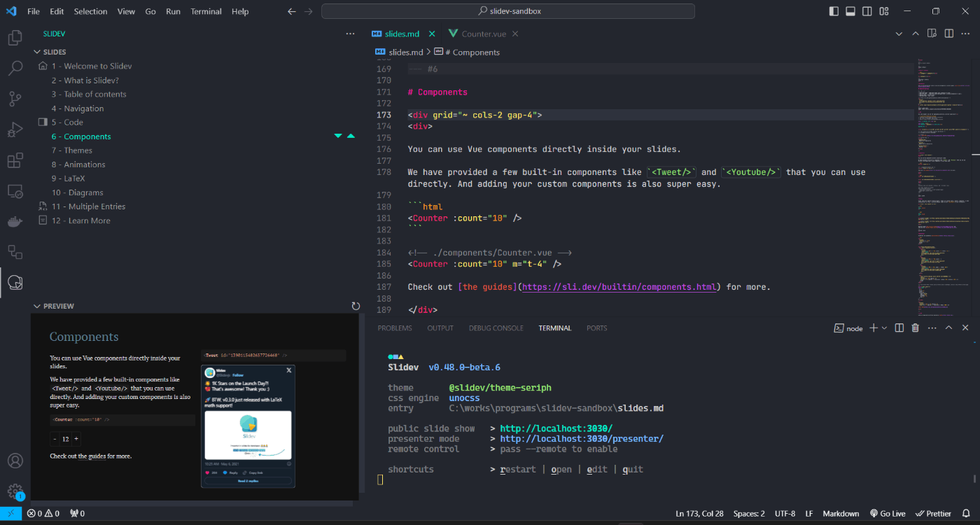Screen dimensions: 980x525
Task: Open the Docker view
Action: tap(15, 222)
